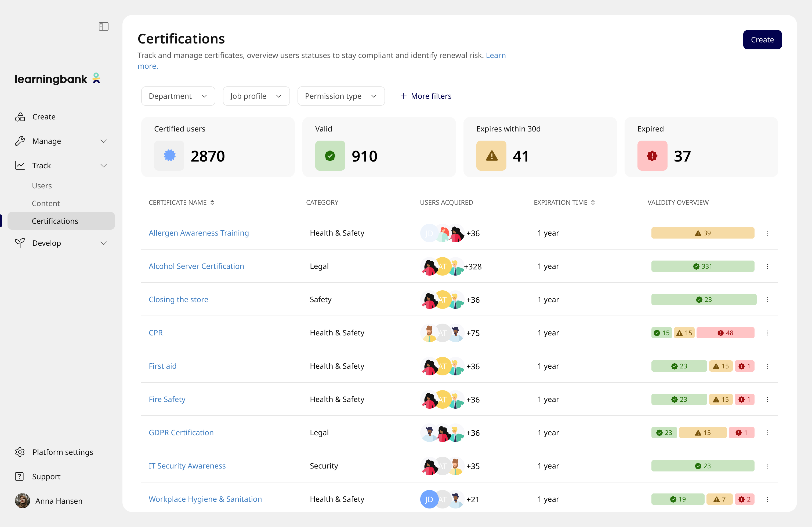Click the learningbank logo
The height and width of the screenshot is (527, 812).
[57, 78]
